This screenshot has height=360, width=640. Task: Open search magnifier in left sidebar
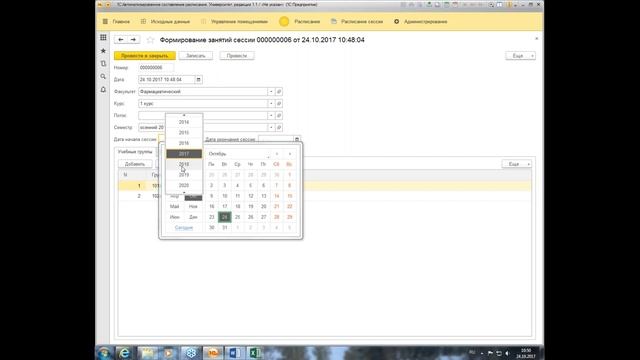[103, 76]
